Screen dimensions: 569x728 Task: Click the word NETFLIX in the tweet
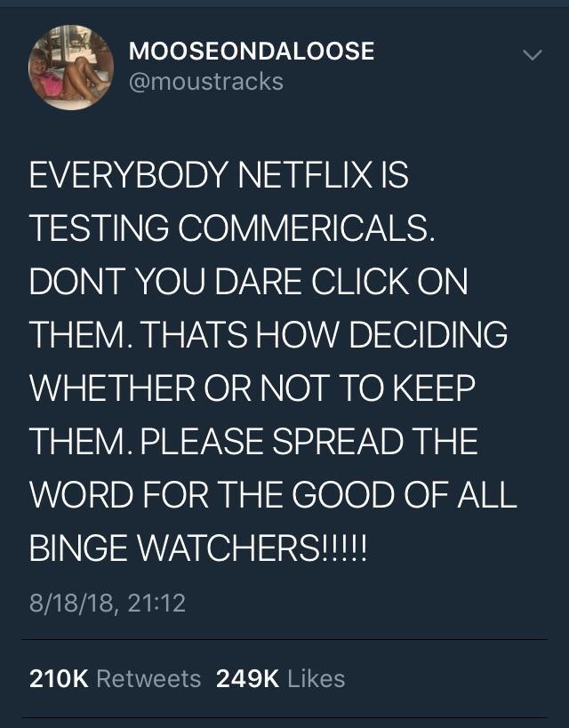point(304,175)
